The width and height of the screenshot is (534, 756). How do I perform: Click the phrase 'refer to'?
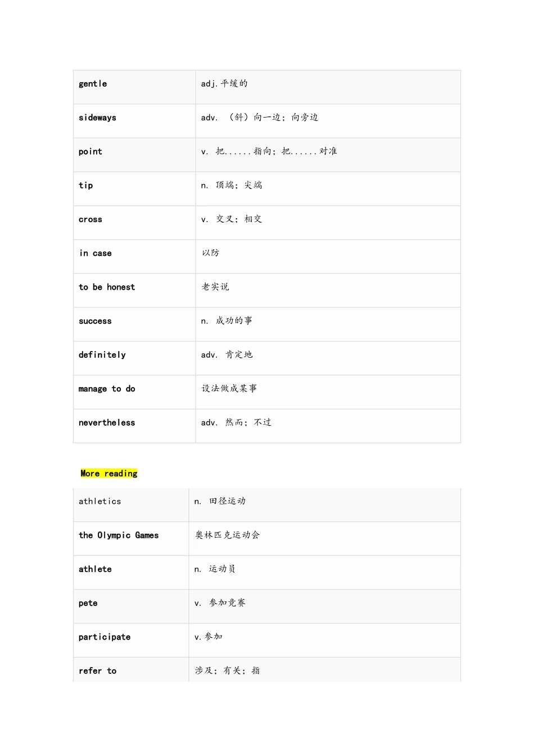coord(98,671)
